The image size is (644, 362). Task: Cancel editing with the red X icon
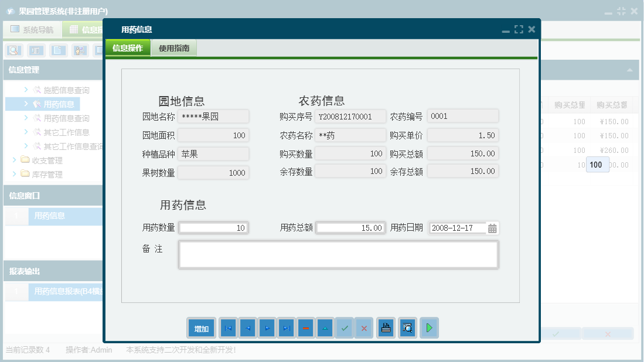[364, 328]
